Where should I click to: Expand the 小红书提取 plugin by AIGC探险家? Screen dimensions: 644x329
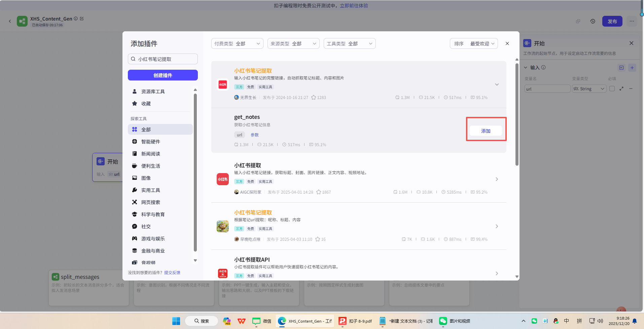pyautogui.click(x=497, y=179)
